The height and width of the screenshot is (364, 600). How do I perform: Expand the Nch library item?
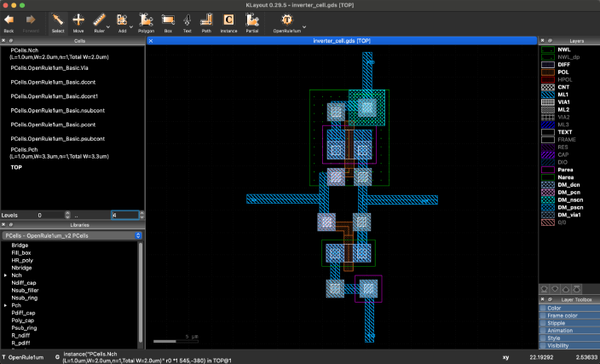click(5, 275)
